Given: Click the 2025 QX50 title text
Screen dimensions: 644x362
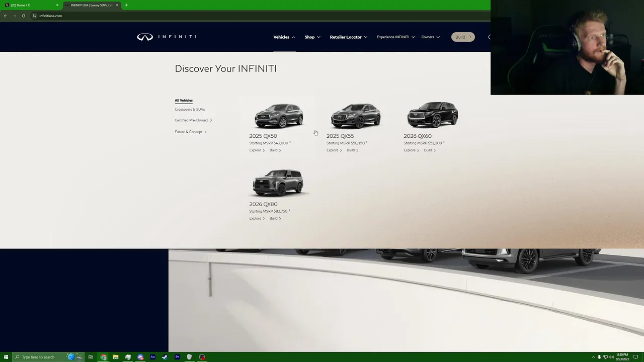Looking at the screenshot, I should 263,136.
